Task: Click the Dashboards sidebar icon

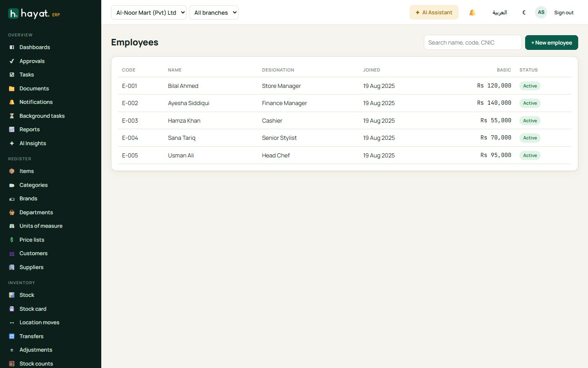Action: tap(12, 47)
